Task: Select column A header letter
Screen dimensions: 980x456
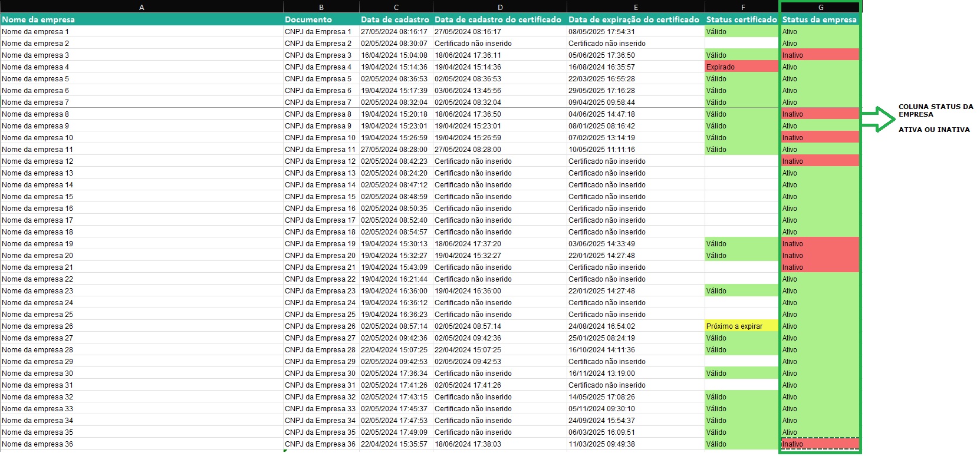Action: 142,7
